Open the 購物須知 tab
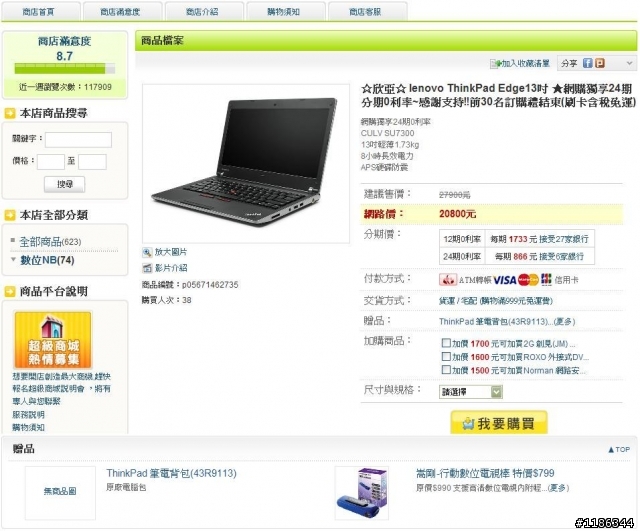Screen dimensions: 640x531 (285, 12)
